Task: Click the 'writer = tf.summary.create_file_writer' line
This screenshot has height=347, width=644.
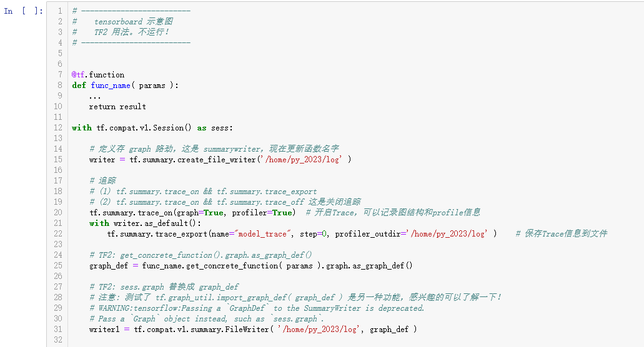Action: [x=220, y=160]
